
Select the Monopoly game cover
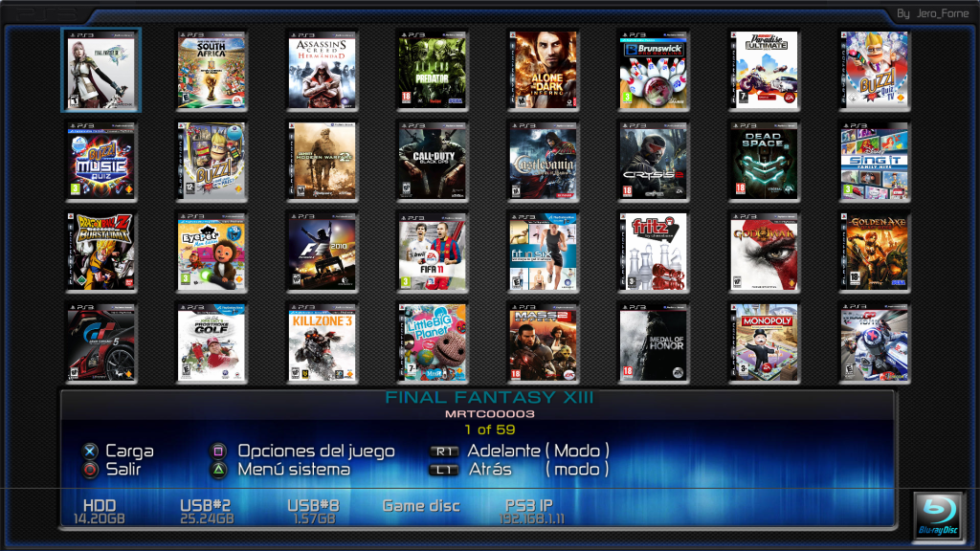coord(764,343)
